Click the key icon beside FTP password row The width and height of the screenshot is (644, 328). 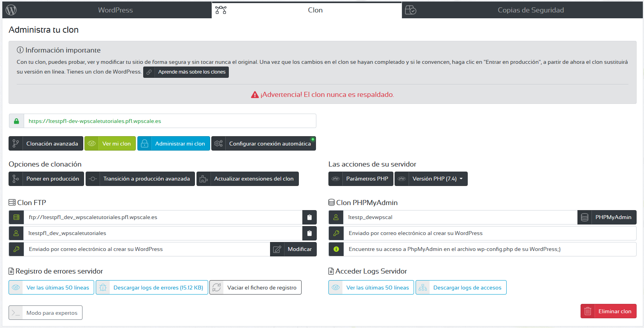click(x=16, y=249)
